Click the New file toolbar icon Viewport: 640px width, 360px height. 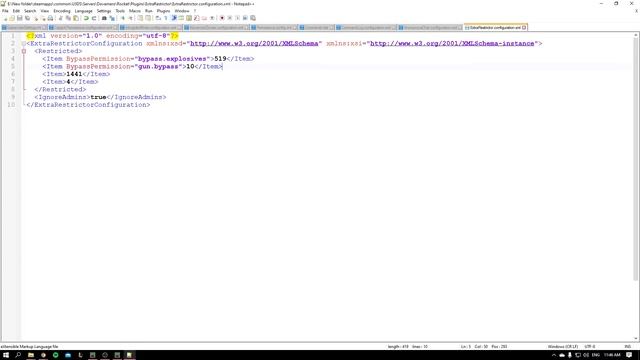coord(5,18)
